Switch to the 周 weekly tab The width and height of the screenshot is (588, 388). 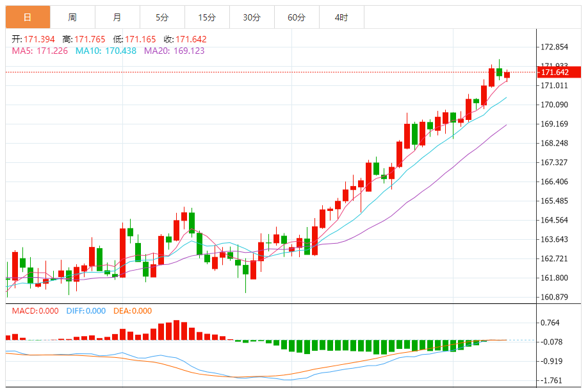(72, 17)
